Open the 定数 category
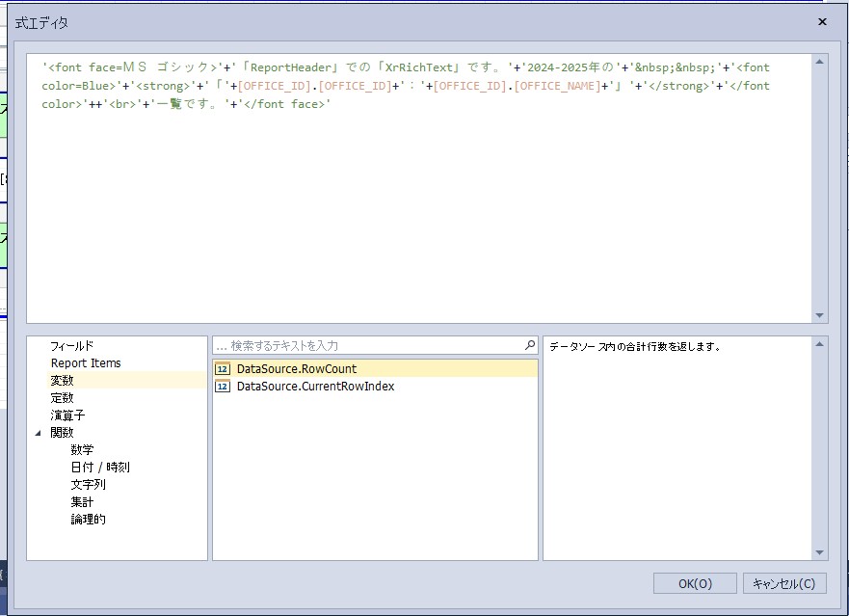Image resolution: width=849 pixels, height=616 pixels. (x=63, y=398)
